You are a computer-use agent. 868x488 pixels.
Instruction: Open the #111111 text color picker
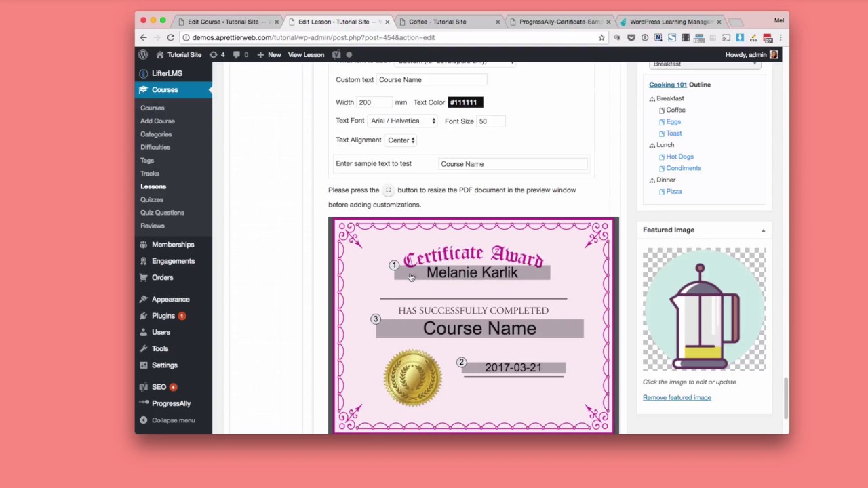point(465,102)
